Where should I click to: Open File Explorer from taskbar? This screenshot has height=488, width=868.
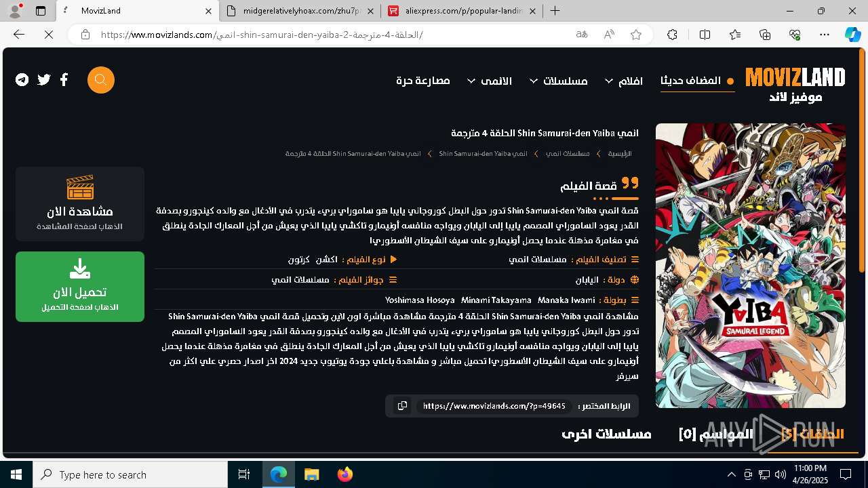point(312,474)
